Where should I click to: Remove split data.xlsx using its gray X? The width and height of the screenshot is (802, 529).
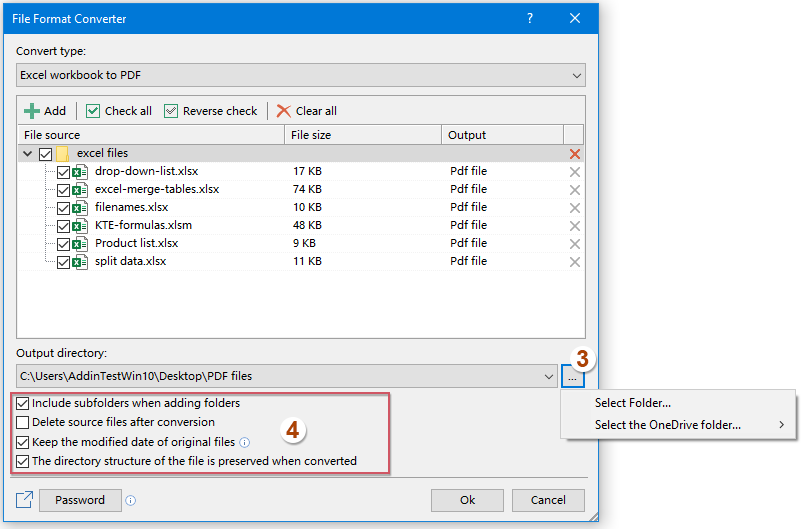574,262
